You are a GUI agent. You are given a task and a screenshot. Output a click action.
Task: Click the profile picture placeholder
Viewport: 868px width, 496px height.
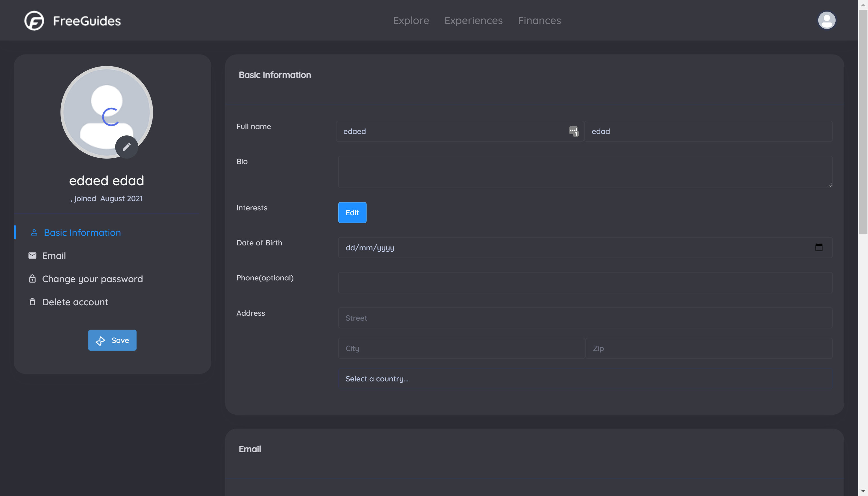click(106, 112)
